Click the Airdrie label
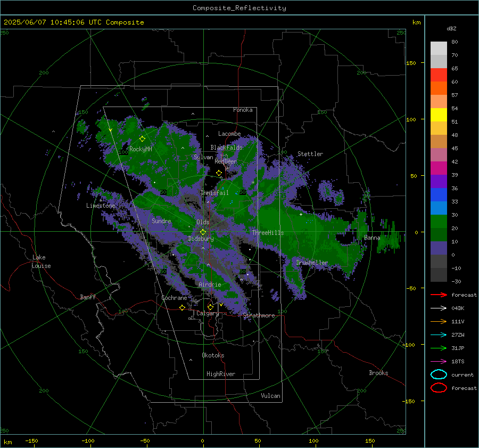 pos(210,284)
